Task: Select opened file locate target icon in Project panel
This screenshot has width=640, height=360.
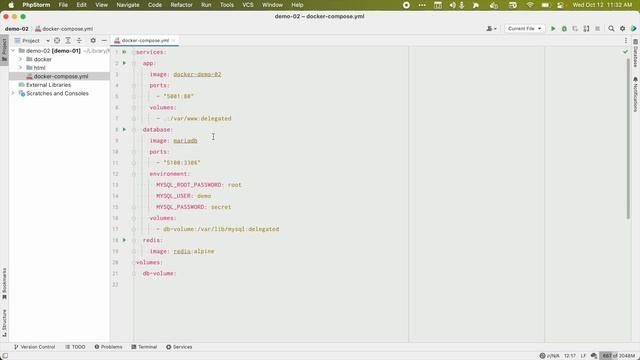Action: (x=57, y=40)
